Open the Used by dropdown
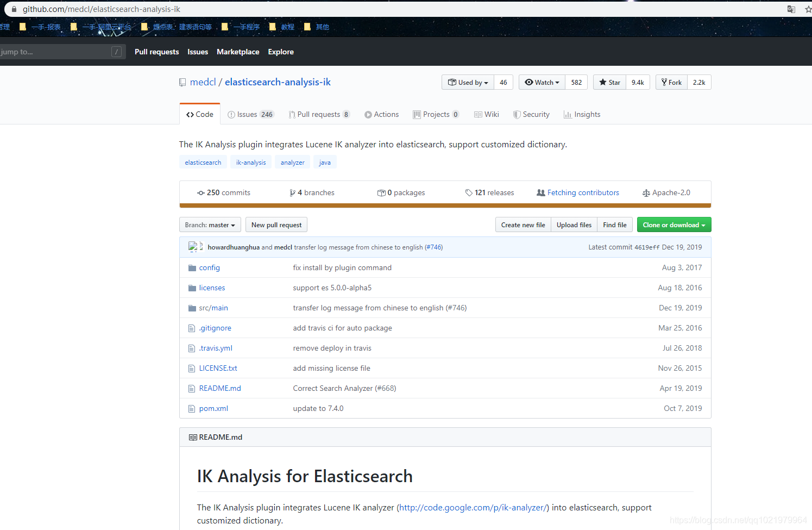Viewport: 812px width, 530px height. [468, 82]
